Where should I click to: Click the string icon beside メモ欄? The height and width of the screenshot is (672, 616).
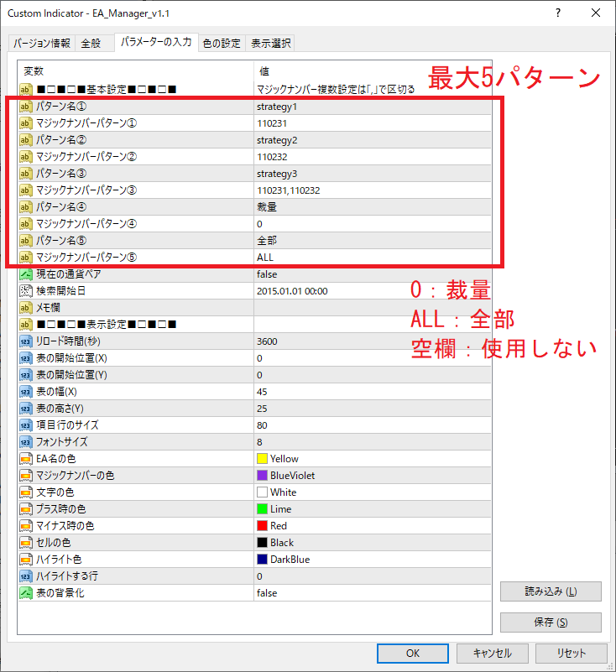coord(26,307)
